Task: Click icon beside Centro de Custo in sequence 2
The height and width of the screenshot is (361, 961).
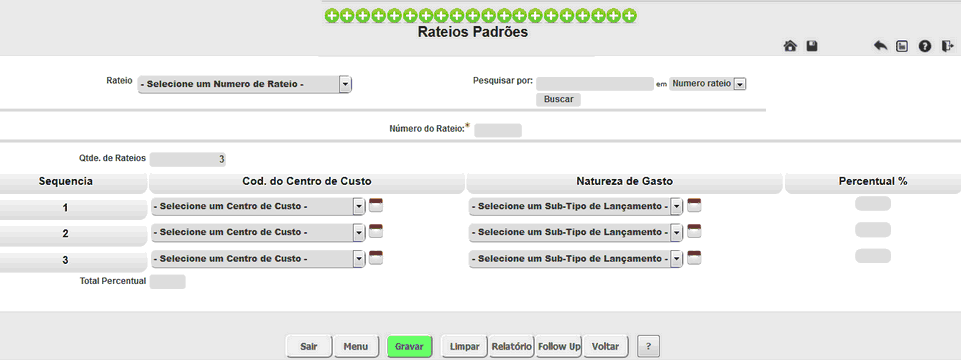Action: 376,231
